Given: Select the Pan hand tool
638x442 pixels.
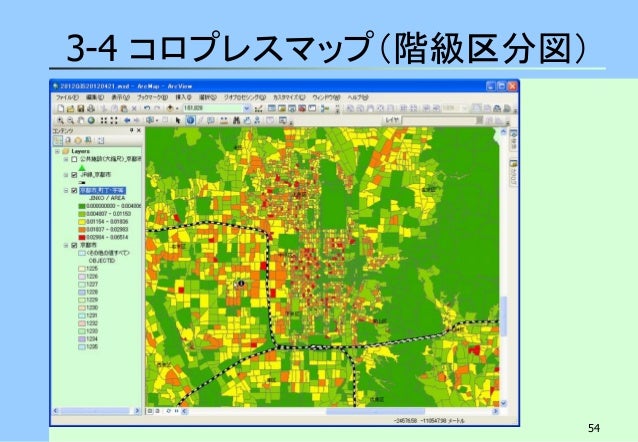Looking at the screenshot, I should 81,120.
